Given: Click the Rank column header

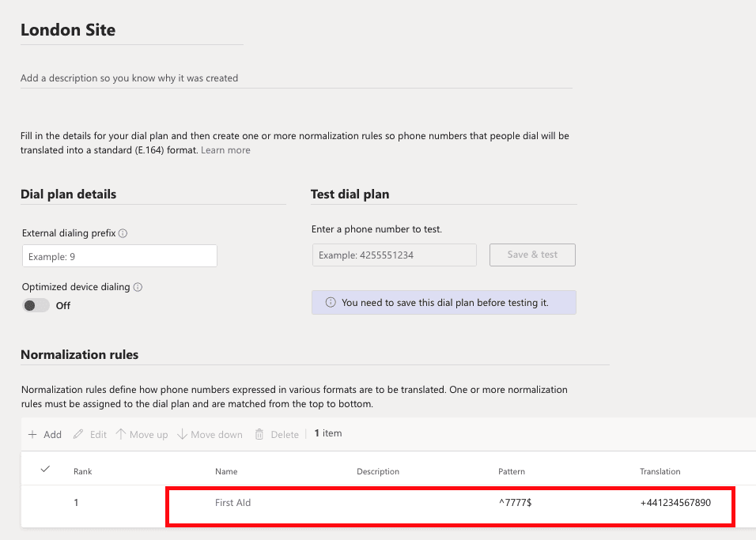Looking at the screenshot, I should coord(82,471).
